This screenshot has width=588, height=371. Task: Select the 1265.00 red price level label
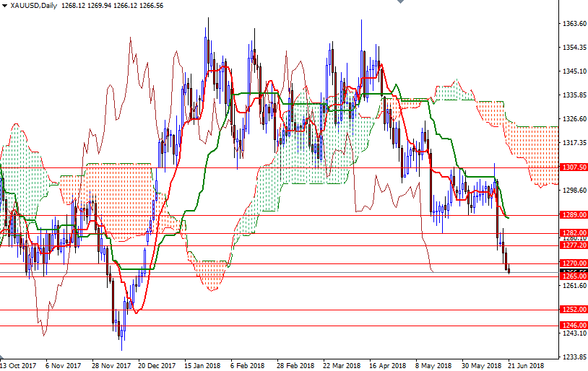coord(574,276)
